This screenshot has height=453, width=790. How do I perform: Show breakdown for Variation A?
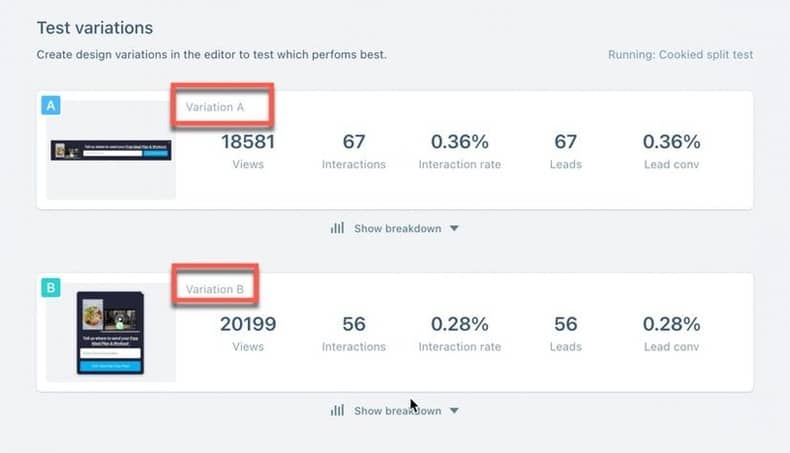[398, 228]
